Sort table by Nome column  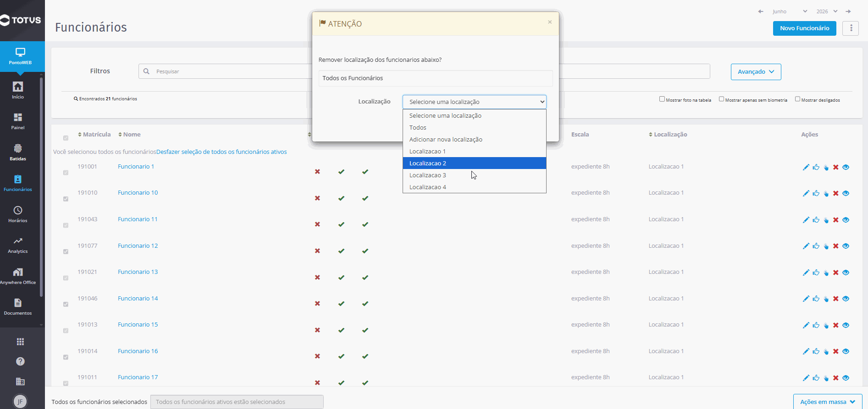pos(129,134)
